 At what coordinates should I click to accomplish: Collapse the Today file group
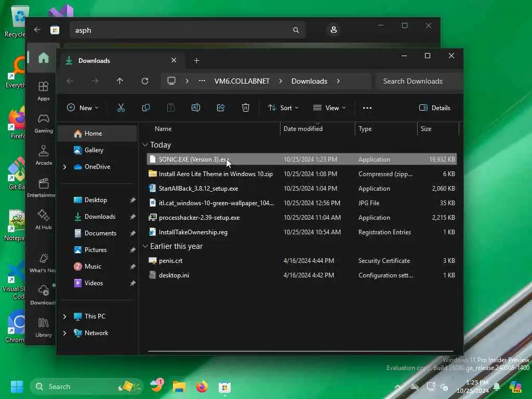click(x=145, y=145)
